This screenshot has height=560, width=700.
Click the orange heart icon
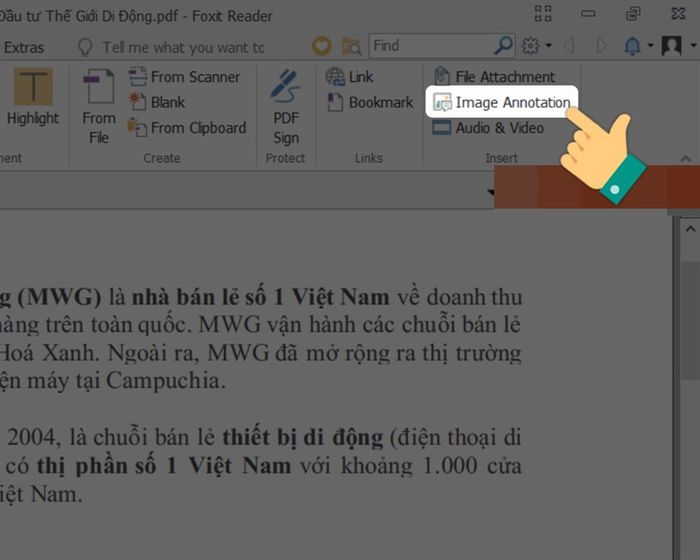coord(321,46)
